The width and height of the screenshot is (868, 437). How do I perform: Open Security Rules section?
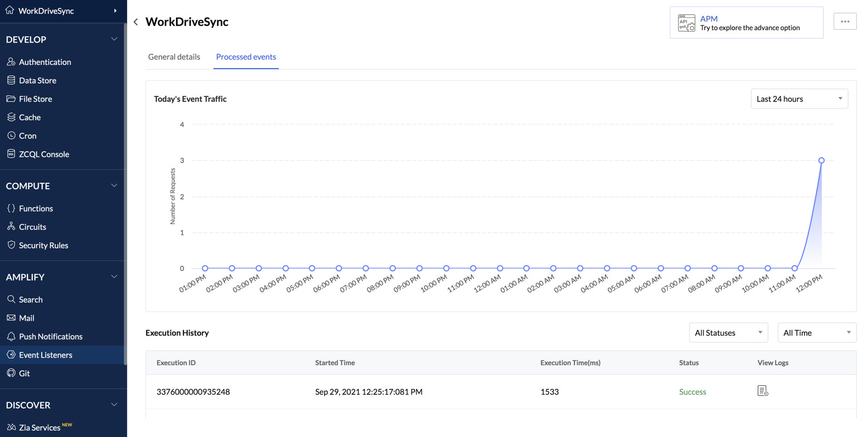point(43,246)
